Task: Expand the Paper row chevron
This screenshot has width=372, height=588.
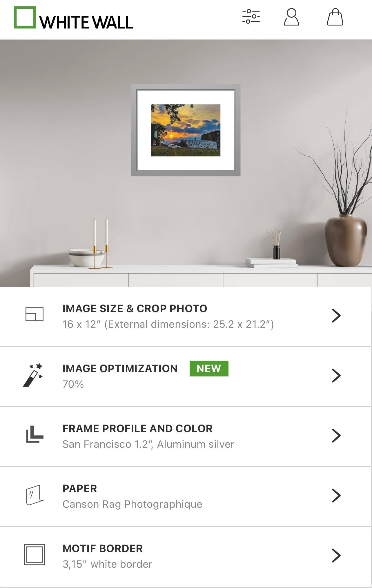Action: point(336,496)
